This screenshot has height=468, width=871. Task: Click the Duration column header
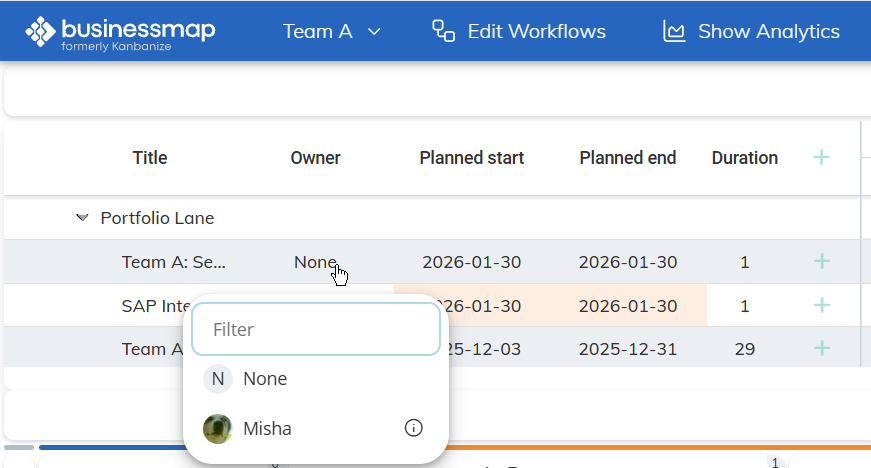[x=744, y=158]
